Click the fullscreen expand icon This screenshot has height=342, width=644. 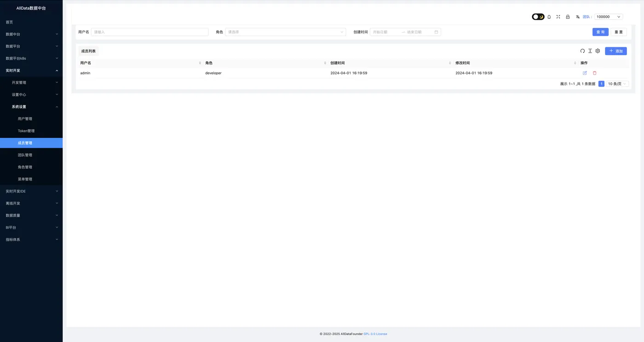(558, 17)
